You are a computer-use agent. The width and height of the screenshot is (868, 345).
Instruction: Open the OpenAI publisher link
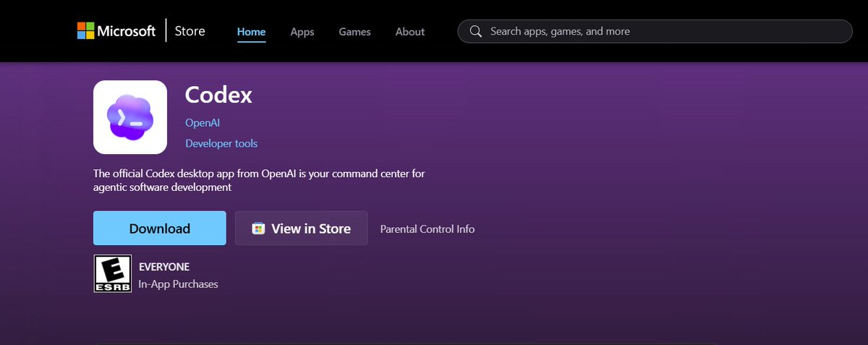pos(203,123)
